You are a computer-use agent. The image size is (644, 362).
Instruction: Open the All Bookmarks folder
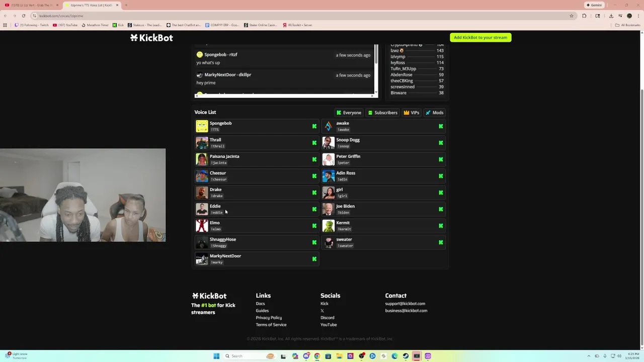point(628,25)
